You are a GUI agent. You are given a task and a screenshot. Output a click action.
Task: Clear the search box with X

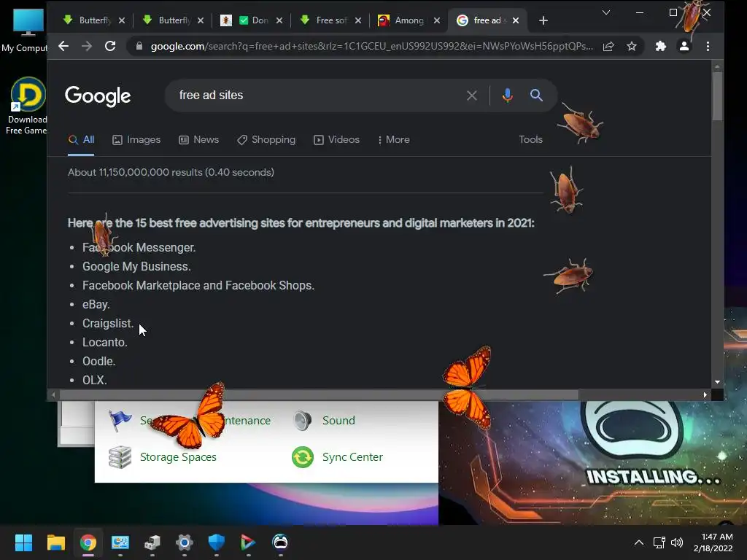click(x=472, y=96)
